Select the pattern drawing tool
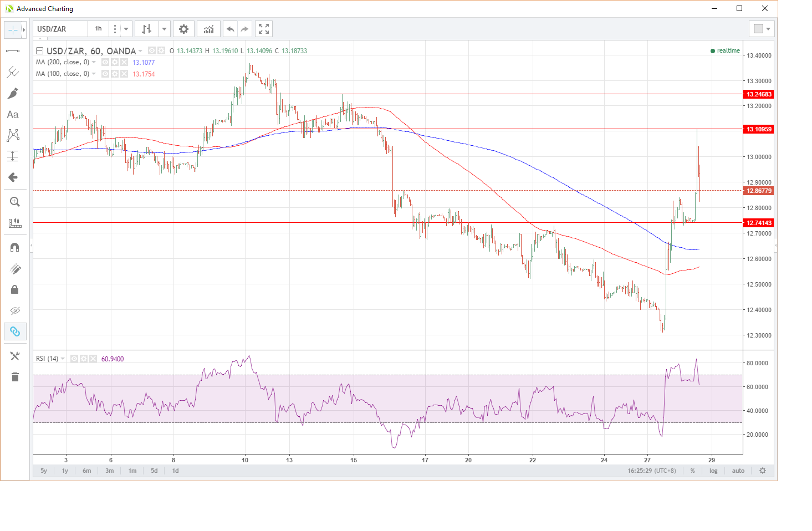 (13, 135)
